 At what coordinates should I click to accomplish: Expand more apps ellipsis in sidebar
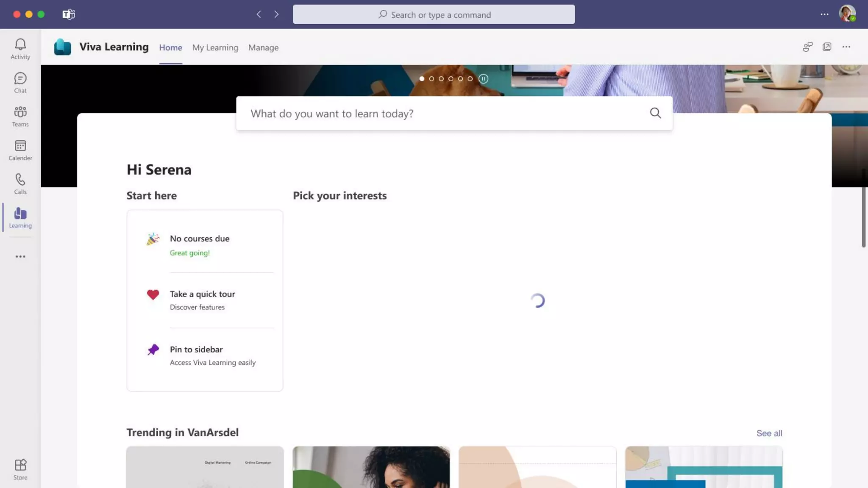[20, 257]
